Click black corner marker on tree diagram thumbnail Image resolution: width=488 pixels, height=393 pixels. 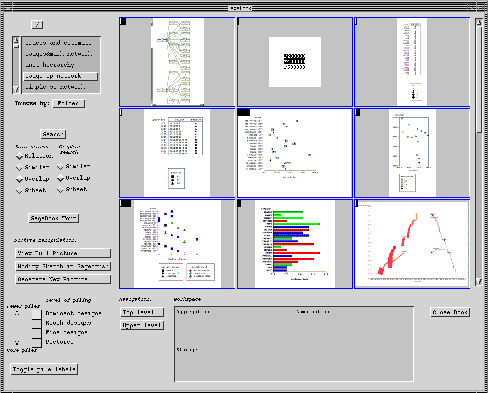coord(123,21)
